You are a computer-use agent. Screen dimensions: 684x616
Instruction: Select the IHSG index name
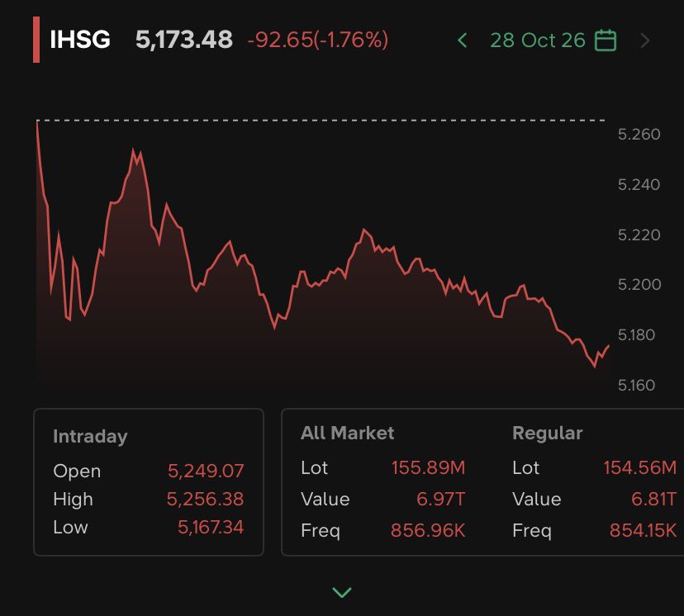pyautogui.click(x=80, y=40)
